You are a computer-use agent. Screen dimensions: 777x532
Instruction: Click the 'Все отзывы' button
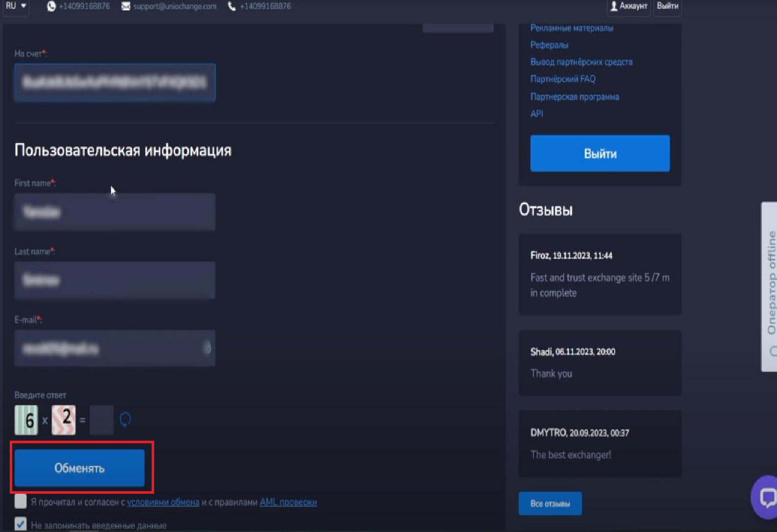[x=550, y=503]
